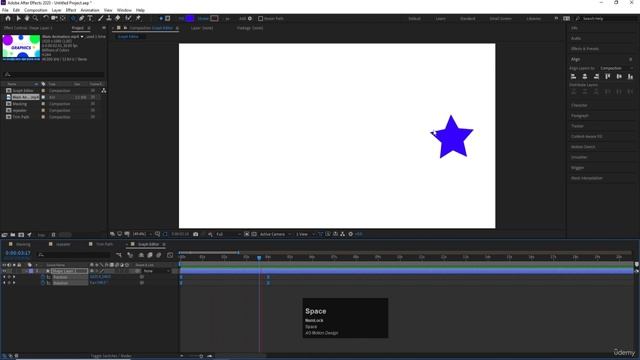This screenshot has width=640, height=360.
Task: Expand the Motion Sketch panel
Action: coord(583,147)
